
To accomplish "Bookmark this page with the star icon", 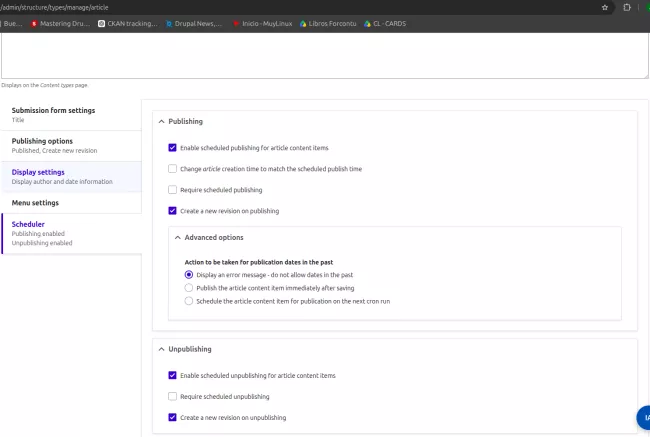I will [605, 7].
